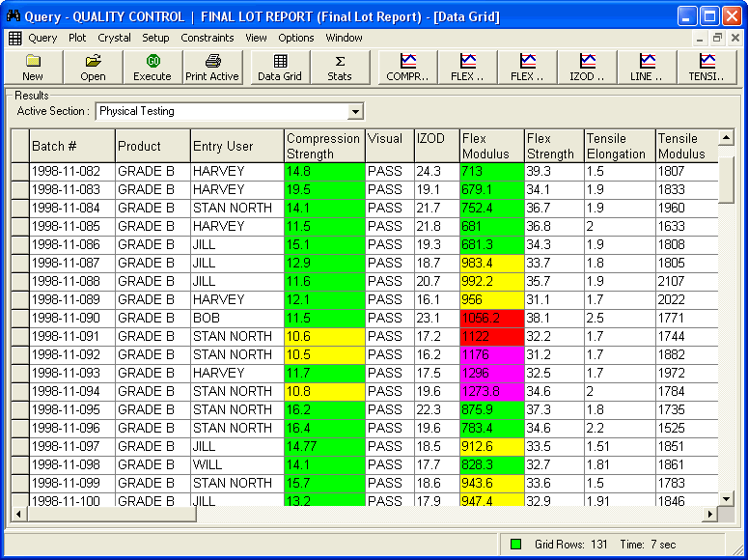Click Tensile Elongation cell 2.5
This screenshot has height=560, width=748.
(621, 319)
